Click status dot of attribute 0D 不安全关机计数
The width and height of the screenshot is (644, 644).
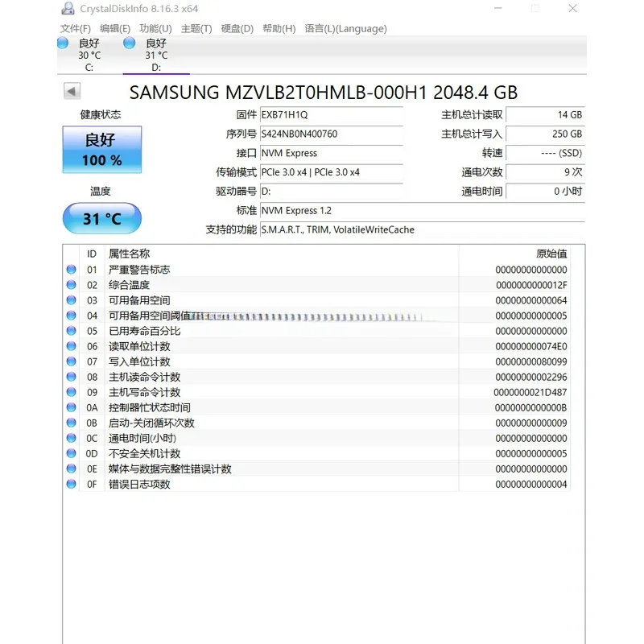point(71,453)
